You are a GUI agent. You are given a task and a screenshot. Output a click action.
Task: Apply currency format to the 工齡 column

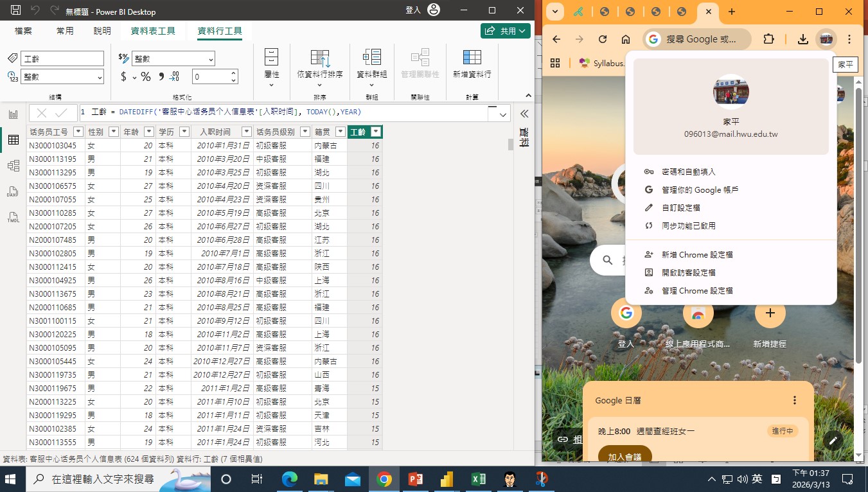click(x=123, y=76)
